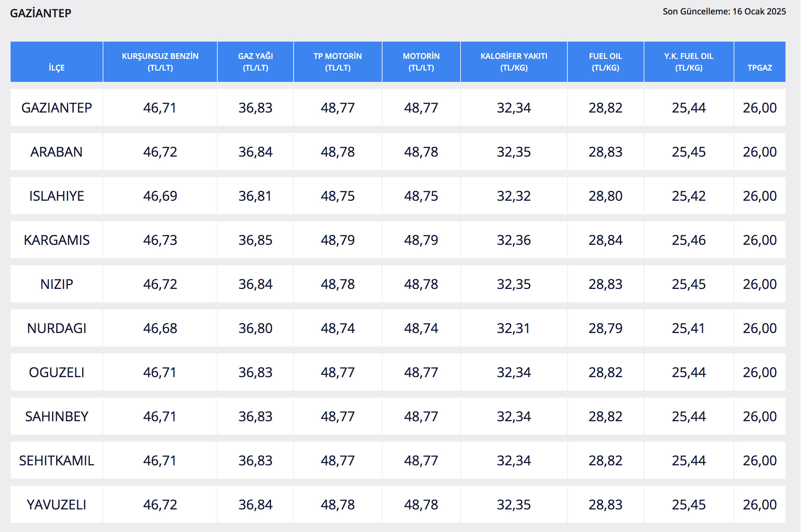Select the YAVUZELI row label
The width and height of the screenshot is (801, 532).
click(x=56, y=505)
